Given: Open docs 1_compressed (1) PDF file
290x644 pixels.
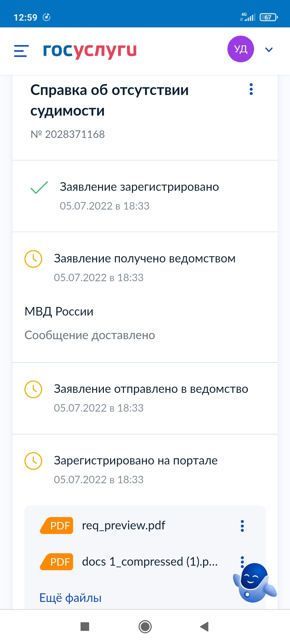Looking at the screenshot, I should pyautogui.click(x=150, y=562).
